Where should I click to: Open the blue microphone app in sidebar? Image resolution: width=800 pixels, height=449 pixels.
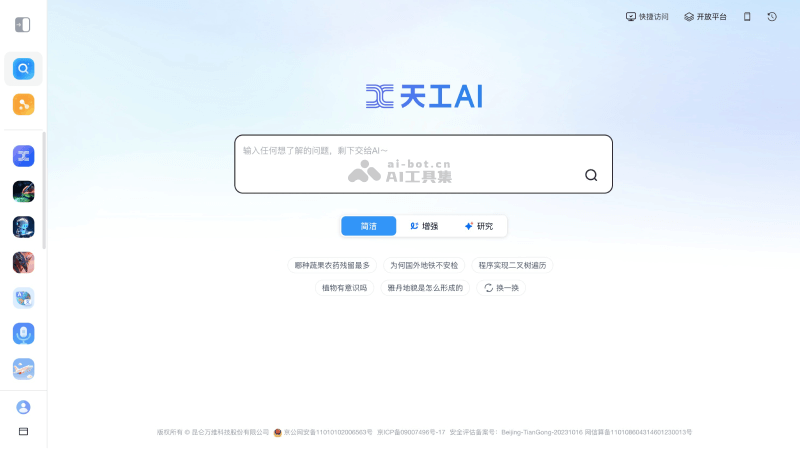23,333
